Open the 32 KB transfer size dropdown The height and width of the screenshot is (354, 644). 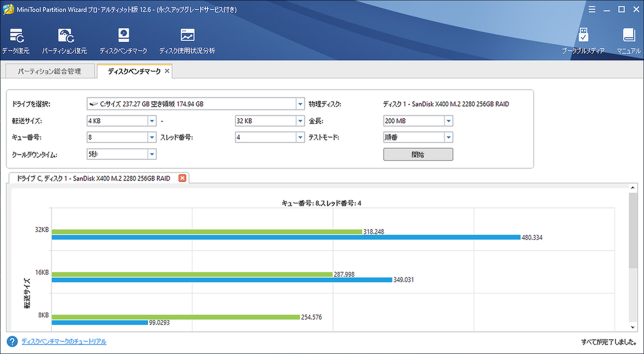pos(300,120)
